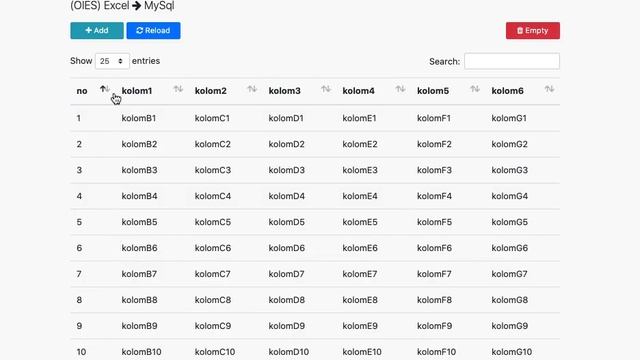
Task: Click the kolom3 header label
Action: 284,91
